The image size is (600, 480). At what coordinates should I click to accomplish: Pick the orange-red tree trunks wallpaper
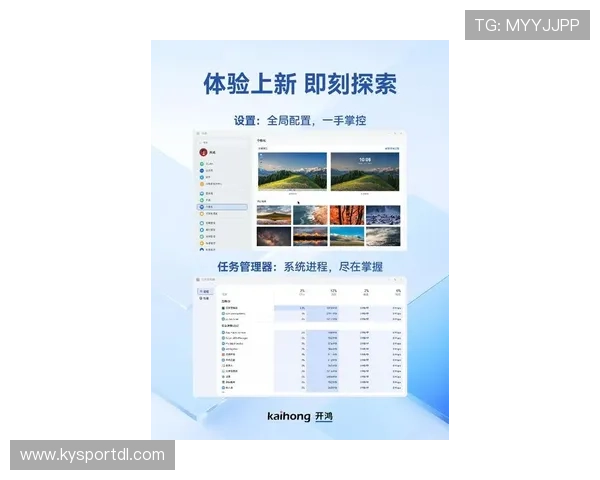tap(347, 215)
